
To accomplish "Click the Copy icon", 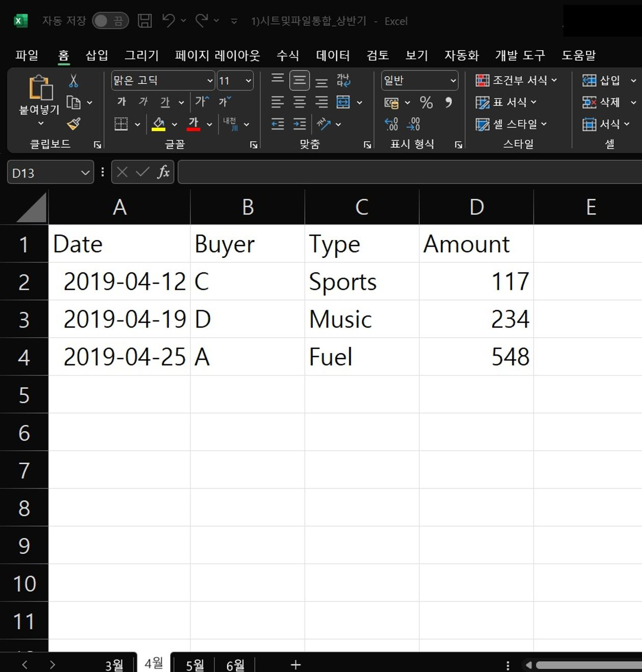I will point(73,102).
